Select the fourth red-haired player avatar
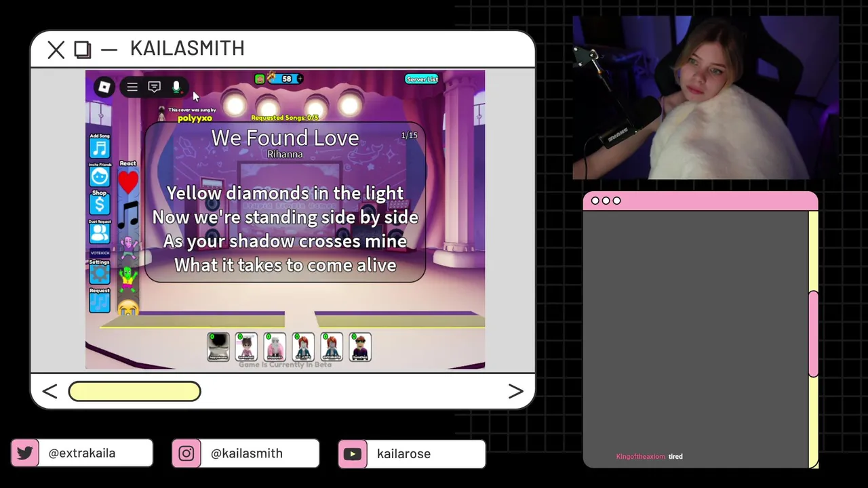The height and width of the screenshot is (488, 868). pyautogui.click(x=303, y=347)
